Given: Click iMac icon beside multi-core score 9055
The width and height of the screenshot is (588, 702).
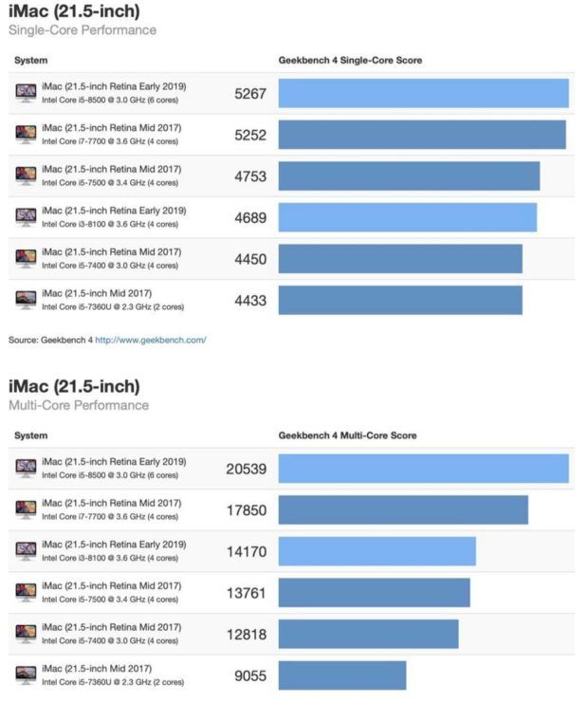Looking at the screenshot, I should (x=26, y=675).
